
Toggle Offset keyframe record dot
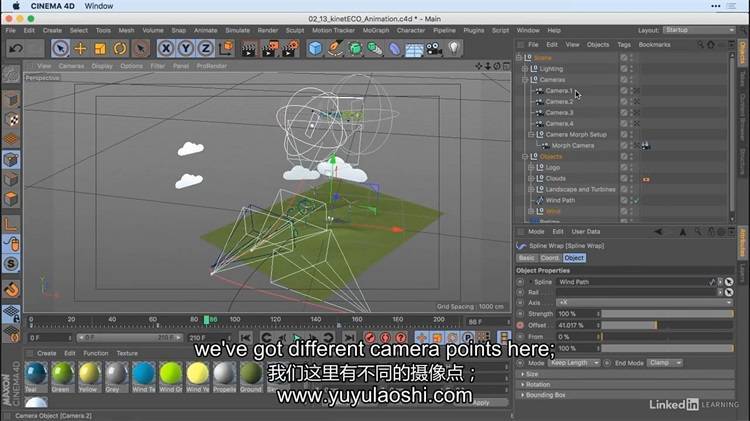tap(520, 325)
